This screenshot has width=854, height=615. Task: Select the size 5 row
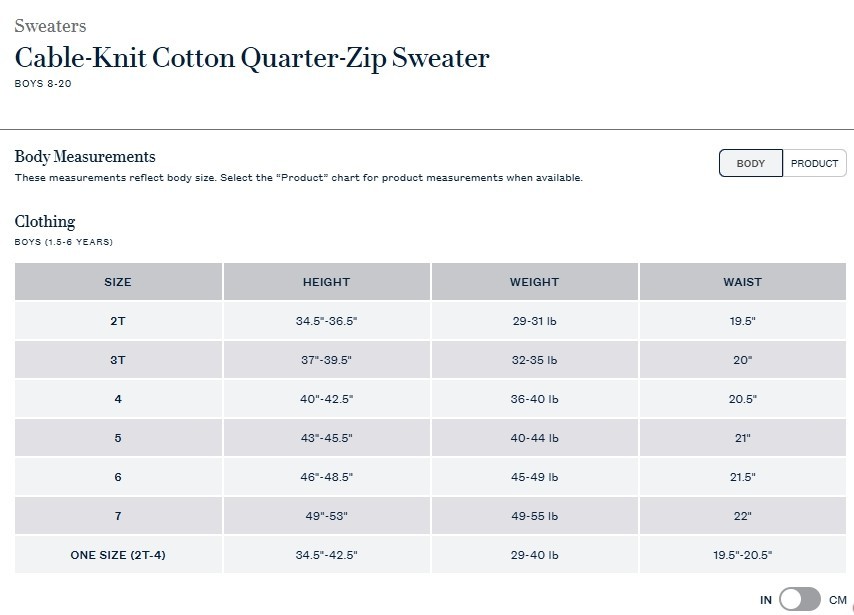[x=117, y=437]
